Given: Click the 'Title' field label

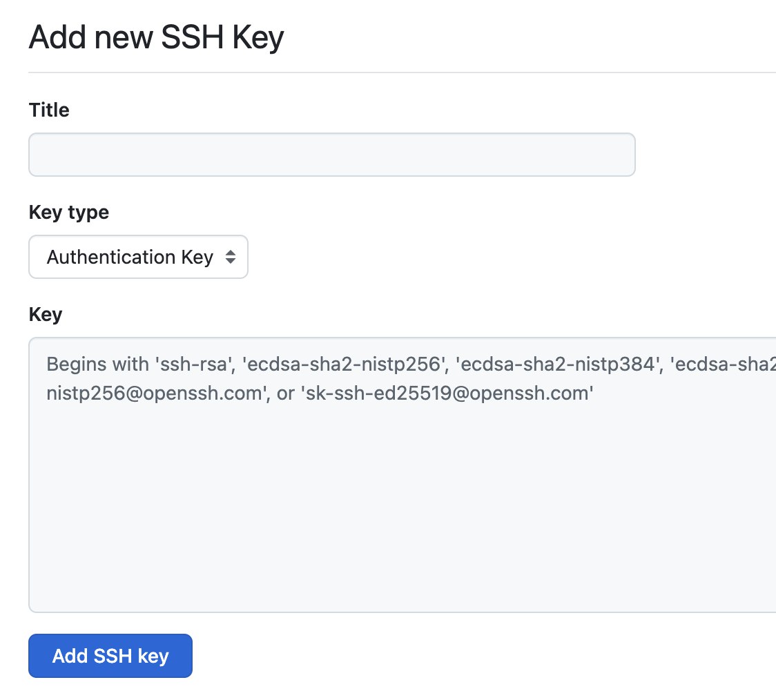Looking at the screenshot, I should (49, 110).
